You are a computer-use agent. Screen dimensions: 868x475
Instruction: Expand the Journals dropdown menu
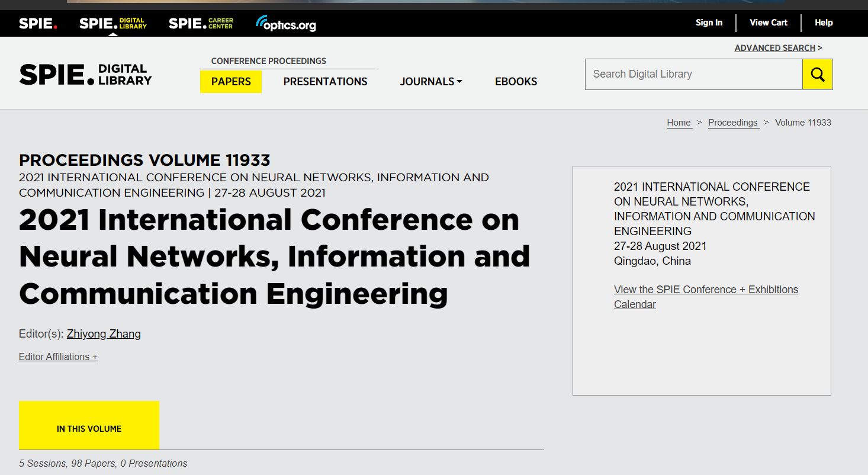click(x=430, y=82)
